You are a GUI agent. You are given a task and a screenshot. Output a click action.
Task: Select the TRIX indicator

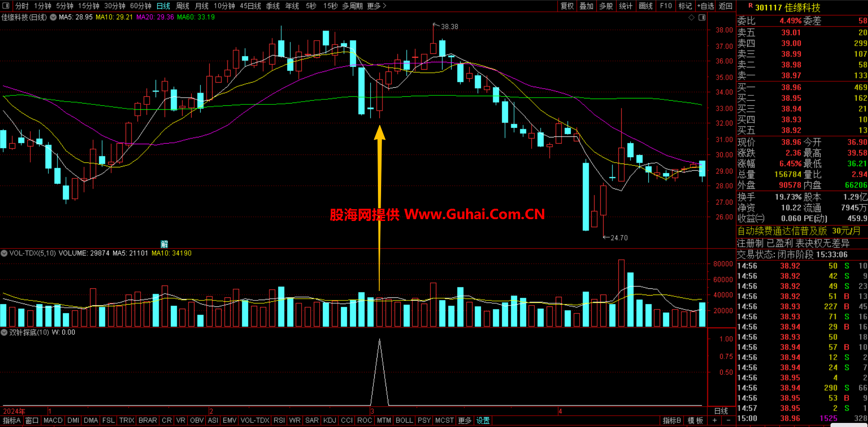pos(127,421)
